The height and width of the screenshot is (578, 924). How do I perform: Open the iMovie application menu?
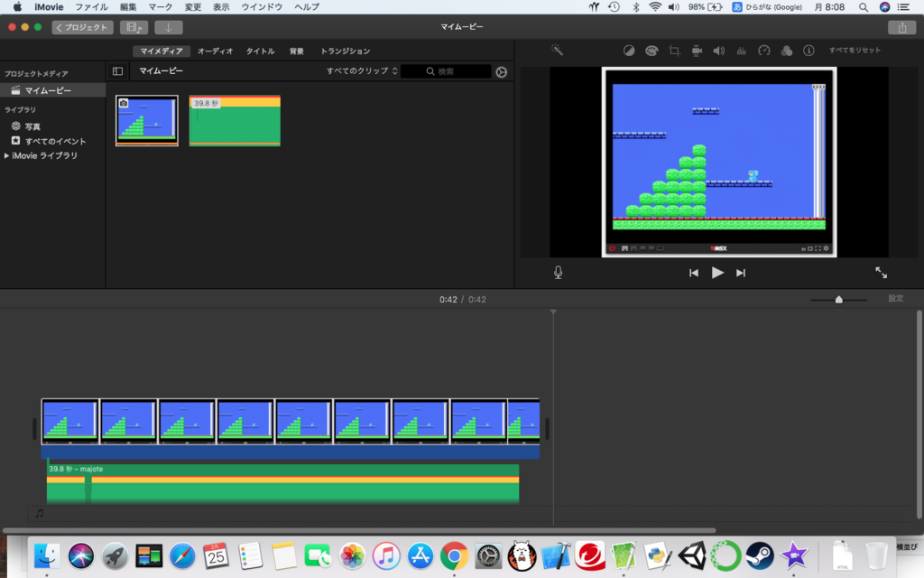pos(49,7)
